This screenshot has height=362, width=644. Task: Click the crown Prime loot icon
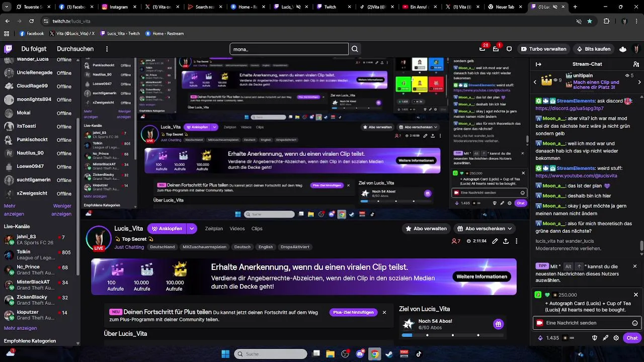(x=623, y=49)
